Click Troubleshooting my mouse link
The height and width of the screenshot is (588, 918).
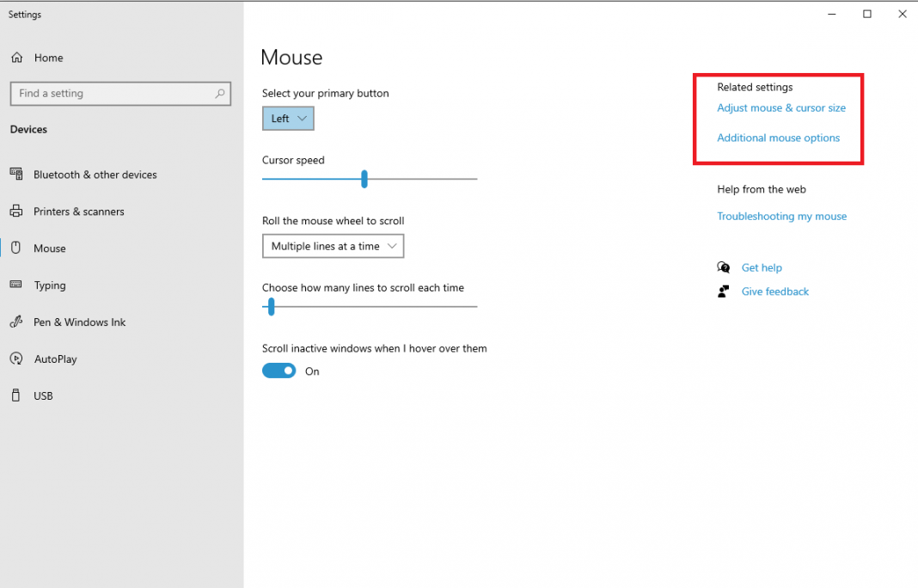tap(781, 216)
